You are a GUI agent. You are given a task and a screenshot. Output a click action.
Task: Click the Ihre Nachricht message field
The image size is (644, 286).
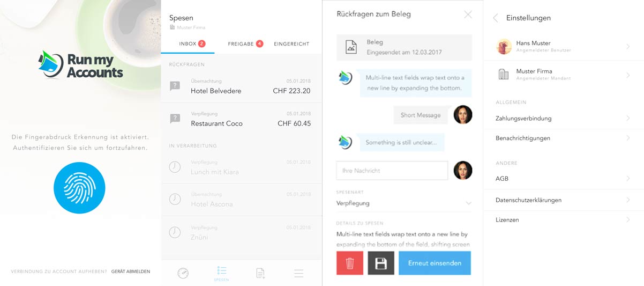[x=392, y=171]
